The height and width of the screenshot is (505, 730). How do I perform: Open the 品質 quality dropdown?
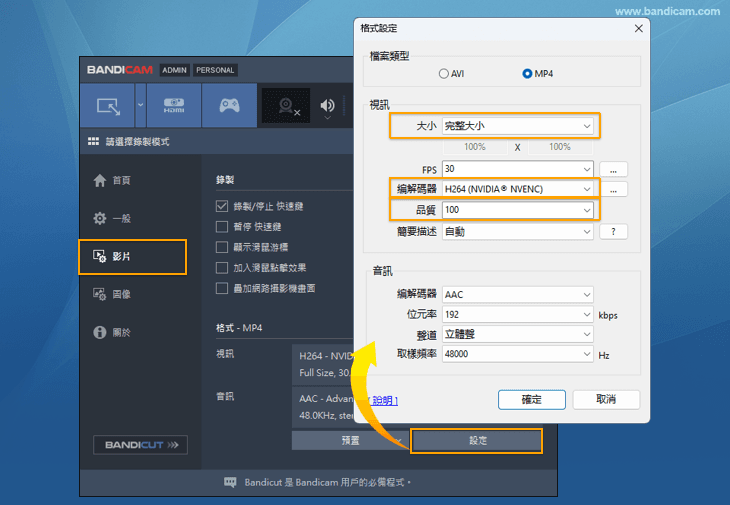pos(518,210)
